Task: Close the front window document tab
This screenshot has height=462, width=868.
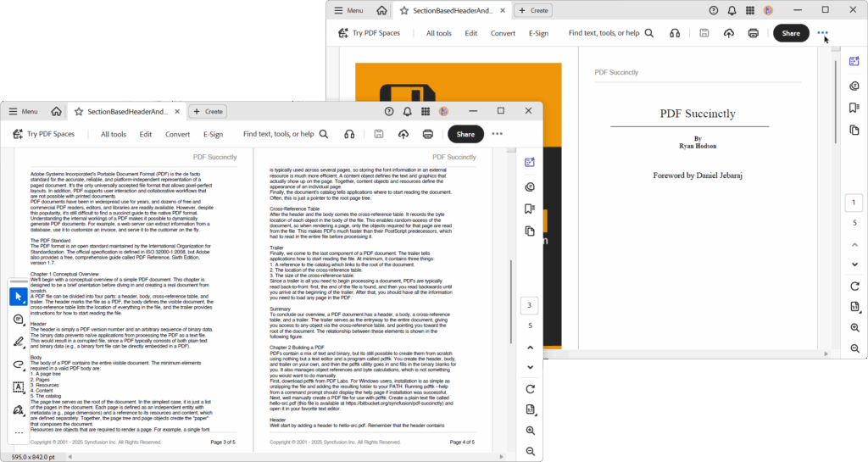Action: [177, 111]
